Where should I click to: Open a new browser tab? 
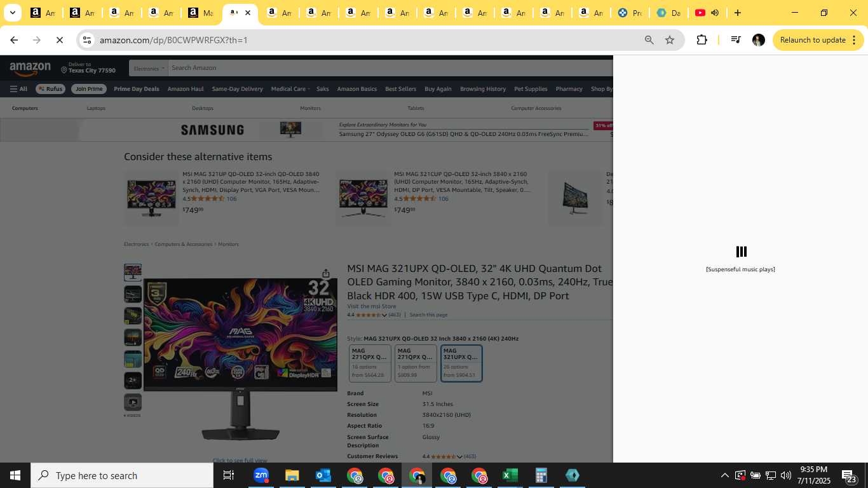click(737, 13)
